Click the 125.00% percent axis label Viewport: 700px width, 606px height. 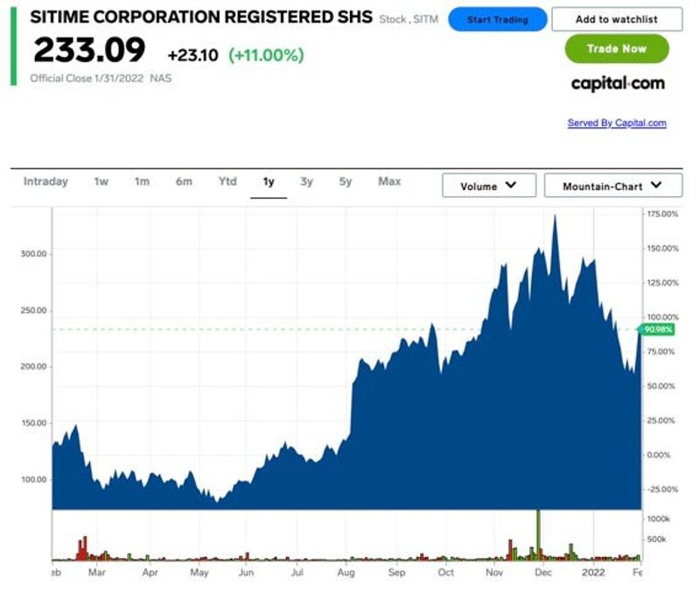coord(662,283)
